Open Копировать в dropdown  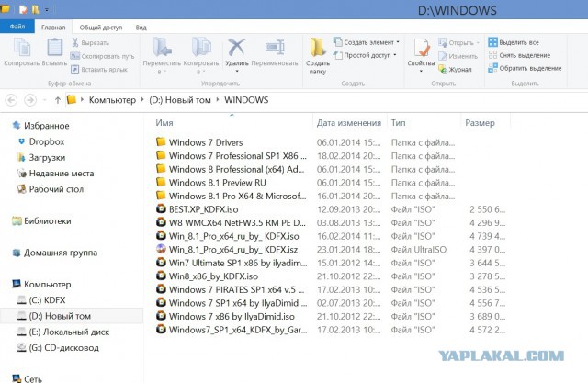click(x=201, y=56)
